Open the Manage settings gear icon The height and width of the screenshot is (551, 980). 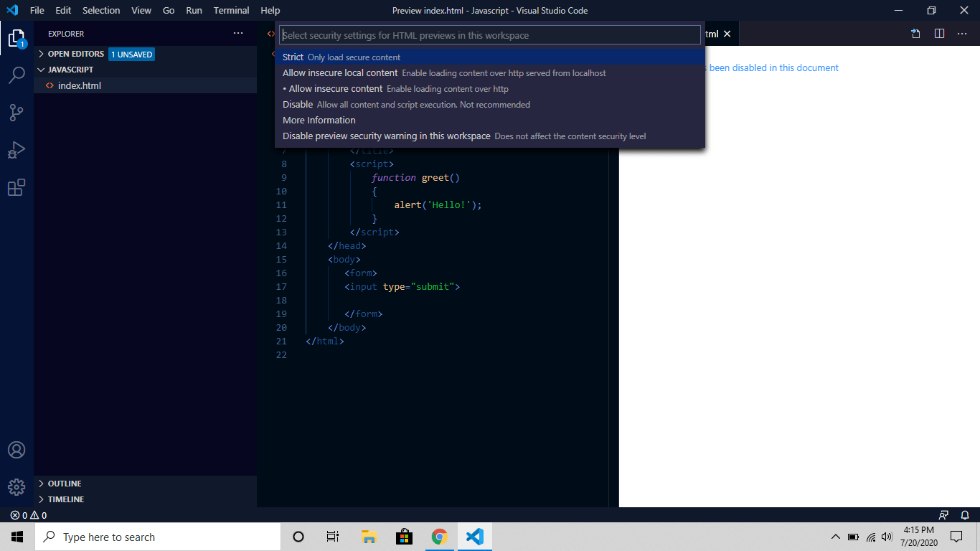click(x=17, y=487)
